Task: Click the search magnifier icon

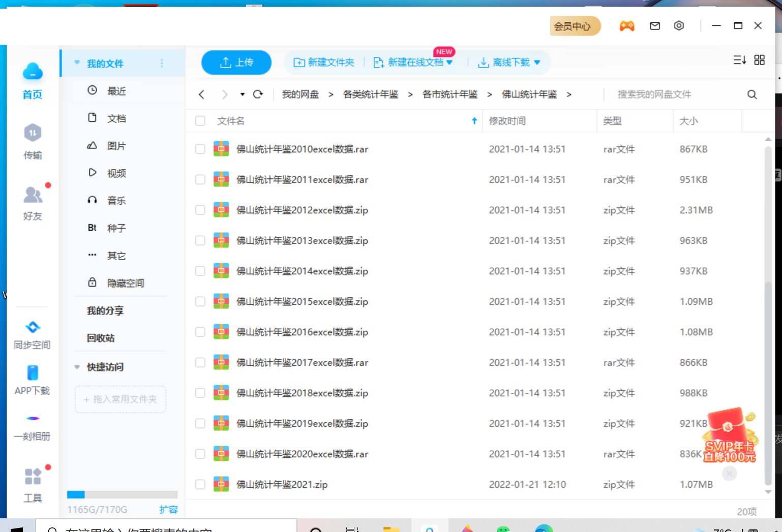Action: (752, 95)
